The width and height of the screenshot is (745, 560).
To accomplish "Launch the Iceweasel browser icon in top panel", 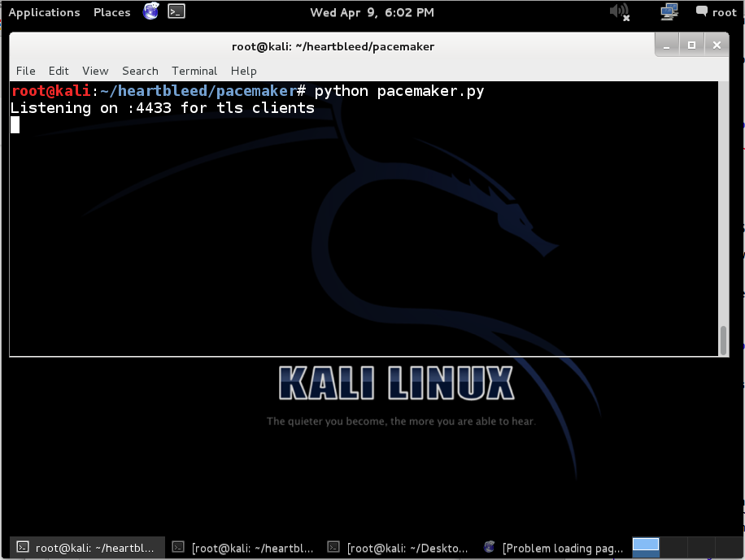I will pyautogui.click(x=151, y=11).
